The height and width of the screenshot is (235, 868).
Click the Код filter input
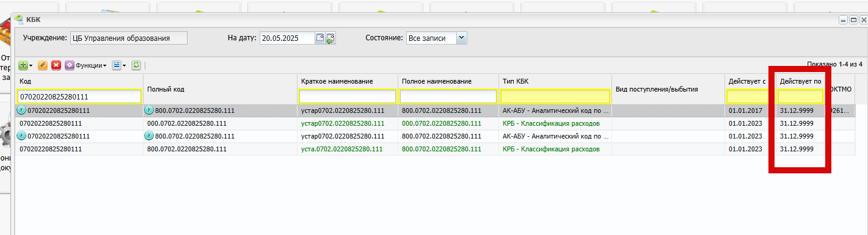[80, 96]
